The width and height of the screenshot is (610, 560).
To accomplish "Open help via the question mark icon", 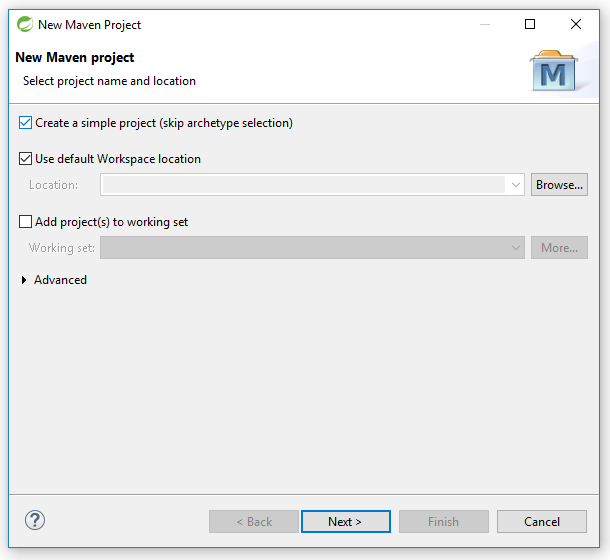I will [x=35, y=520].
